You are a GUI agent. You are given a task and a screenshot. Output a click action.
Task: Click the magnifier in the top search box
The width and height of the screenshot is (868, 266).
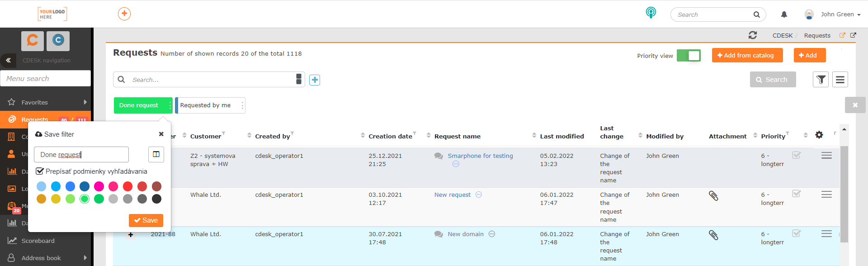click(x=756, y=14)
